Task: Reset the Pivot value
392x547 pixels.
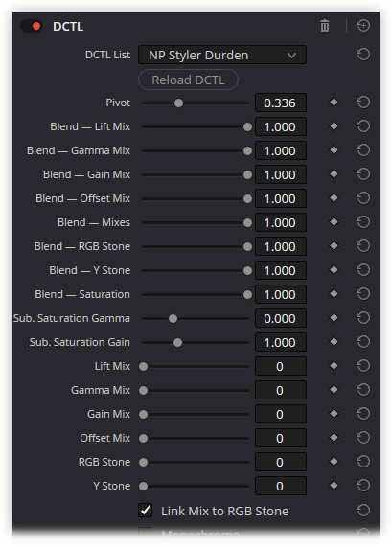Action: [x=363, y=103]
